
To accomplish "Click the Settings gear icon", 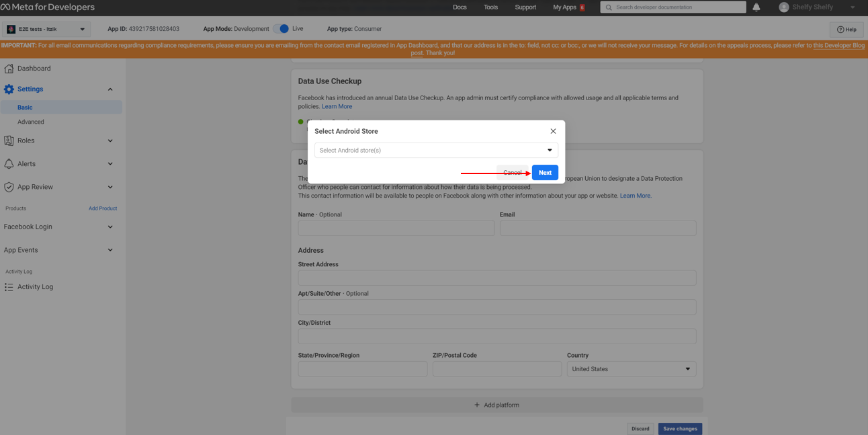I will coord(9,89).
